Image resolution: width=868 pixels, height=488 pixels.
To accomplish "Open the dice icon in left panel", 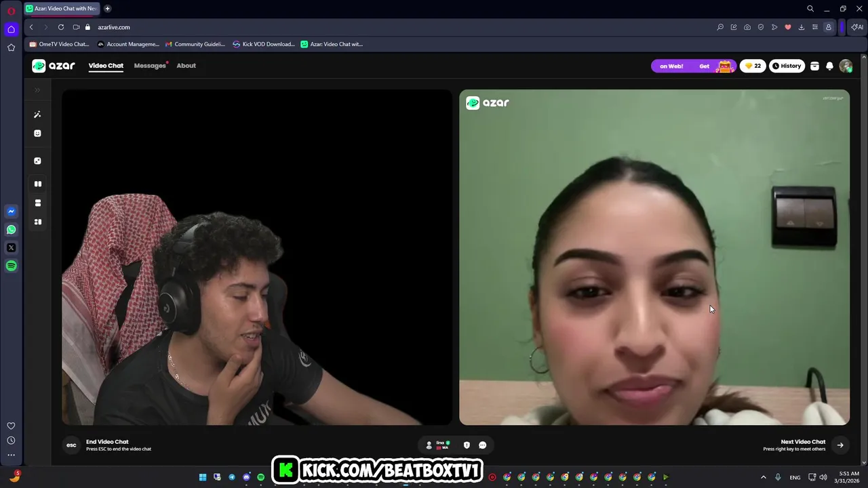I will point(37,161).
